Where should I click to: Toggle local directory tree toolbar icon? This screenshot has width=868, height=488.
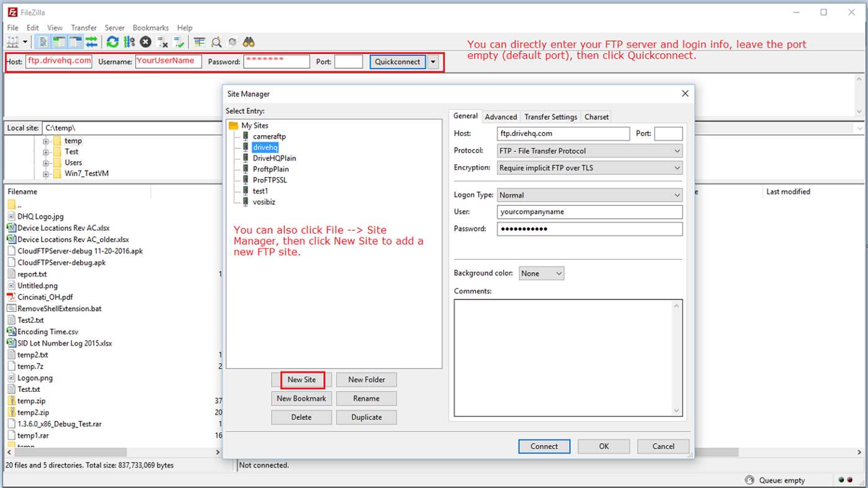[60, 42]
